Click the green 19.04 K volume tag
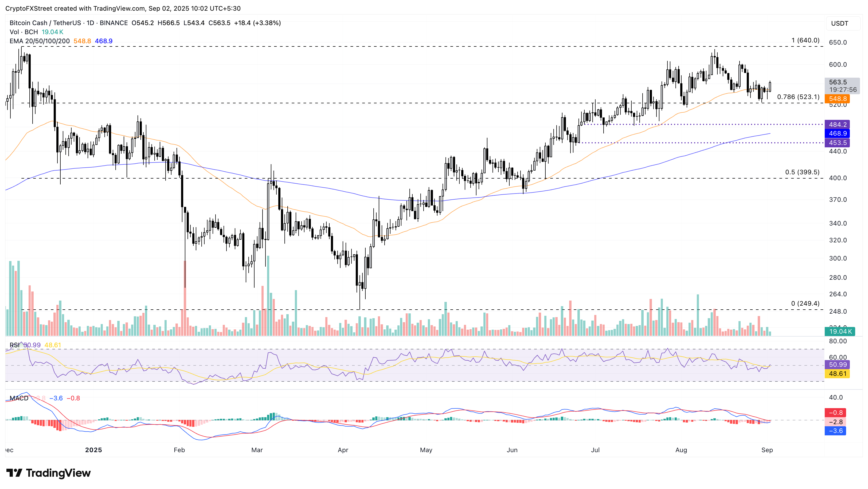The image size is (868, 489). tap(840, 332)
